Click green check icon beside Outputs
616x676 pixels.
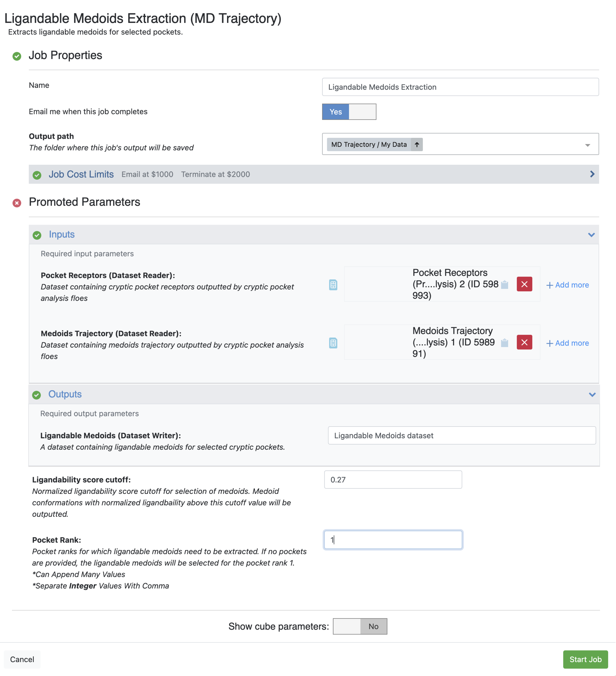pos(37,395)
